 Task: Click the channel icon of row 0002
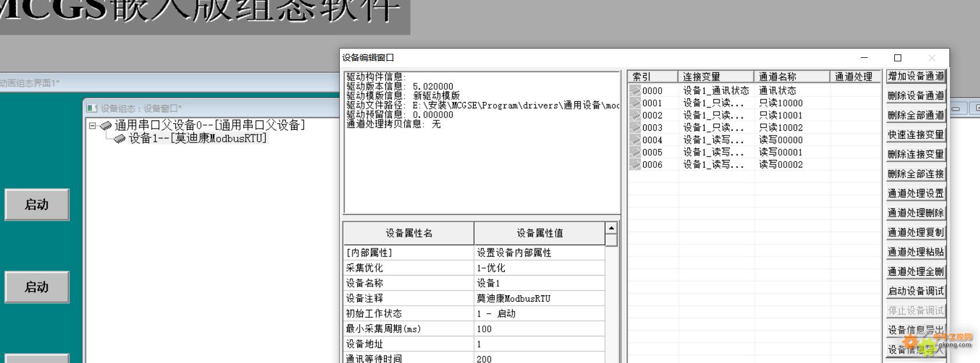[x=635, y=115]
